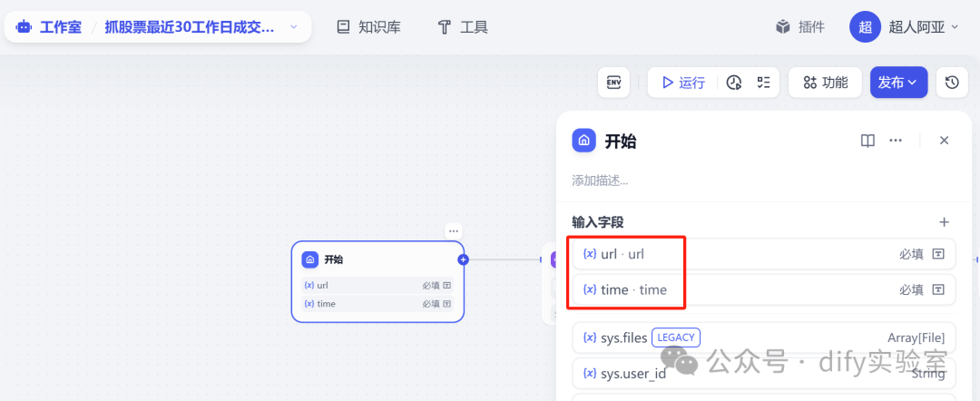This screenshot has height=401, width=980.
Task: Click the sys.user_id variable row
Action: click(764, 374)
